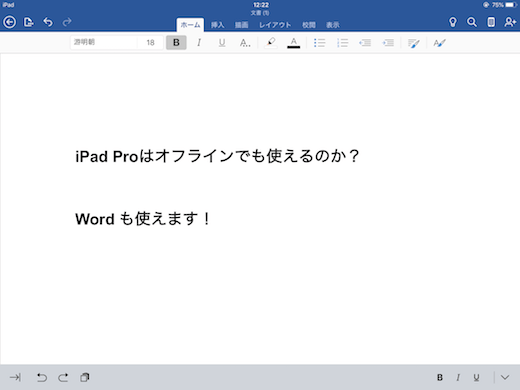520x390 pixels.
Task: Open more font formatting options
Action: 245,42
